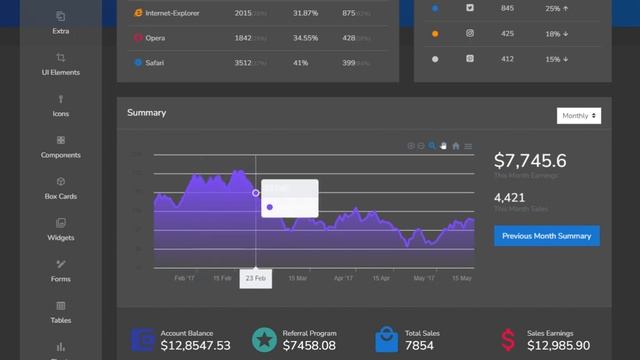Click the orange dot in the 425 row

(x=435, y=34)
